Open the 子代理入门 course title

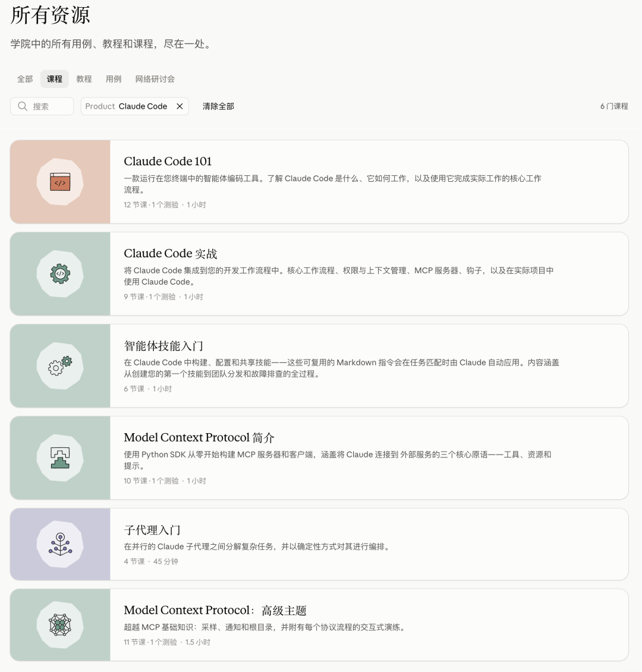click(x=152, y=530)
